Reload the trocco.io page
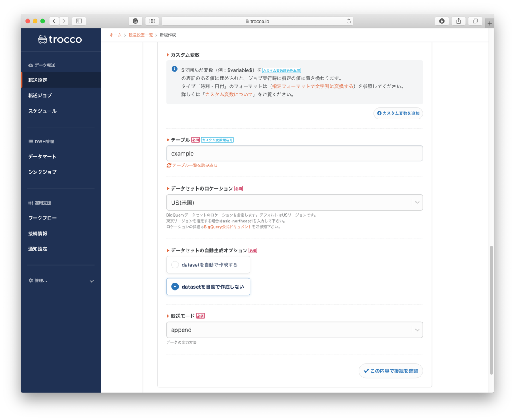Image resolution: width=515 pixels, height=420 pixels. pos(349,21)
